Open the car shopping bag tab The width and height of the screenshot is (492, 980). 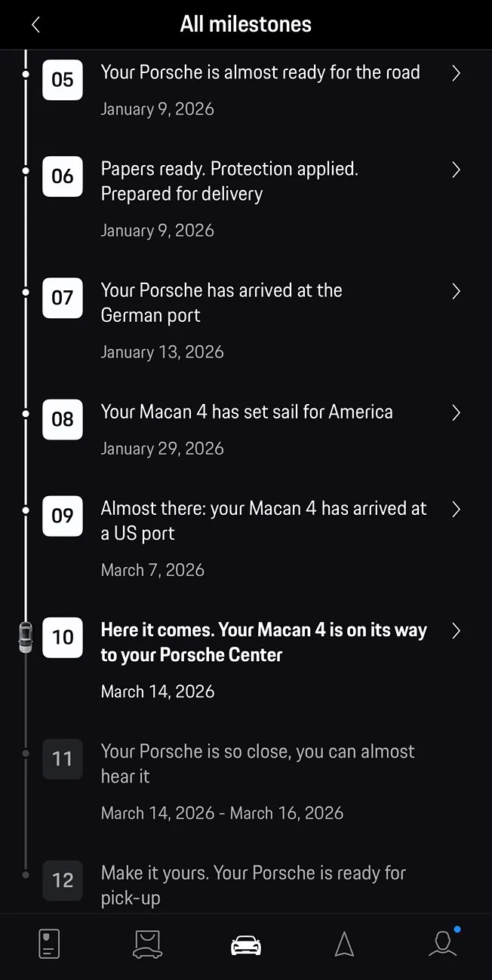[147, 944]
